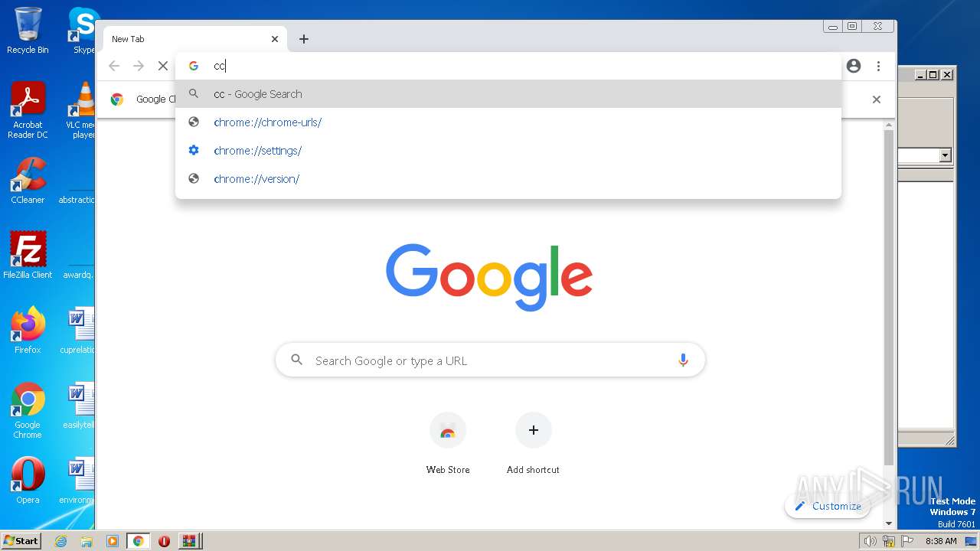Dismiss the Google Chrome infobar with X
This screenshot has width=980, height=551.
click(x=877, y=99)
